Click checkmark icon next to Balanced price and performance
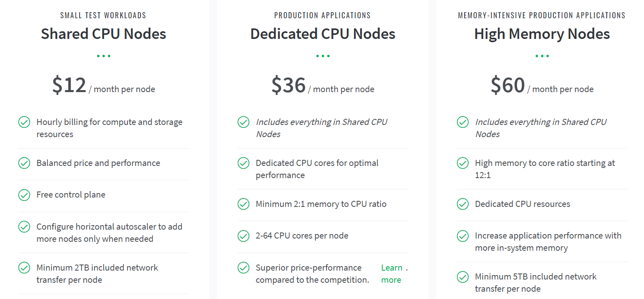Viewport: 644px width, 299px height. coord(24,163)
